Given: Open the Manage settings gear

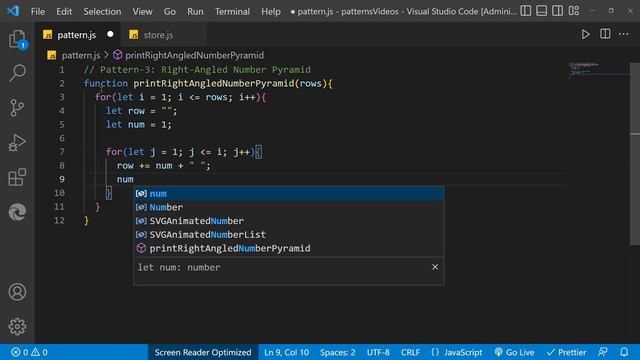Looking at the screenshot, I should [17, 327].
